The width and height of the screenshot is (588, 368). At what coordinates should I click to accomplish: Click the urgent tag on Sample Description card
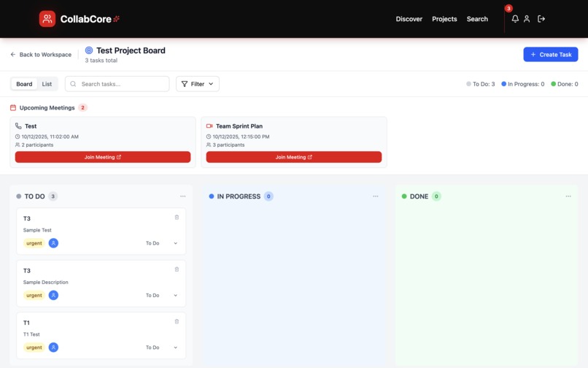pyautogui.click(x=34, y=296)
